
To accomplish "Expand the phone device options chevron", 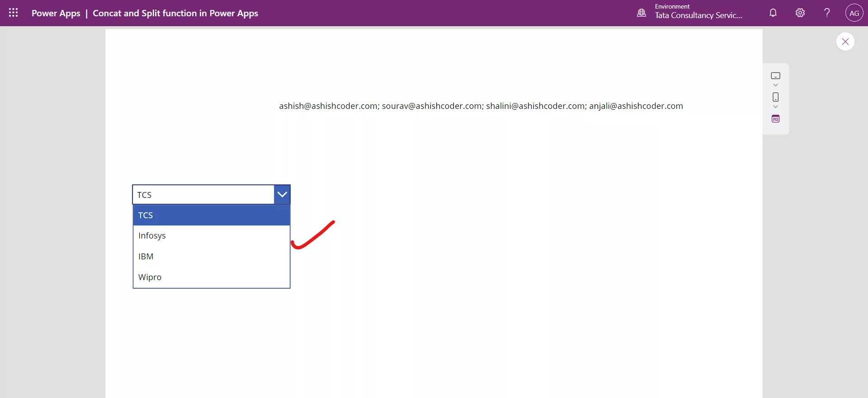I will [776, 107].
